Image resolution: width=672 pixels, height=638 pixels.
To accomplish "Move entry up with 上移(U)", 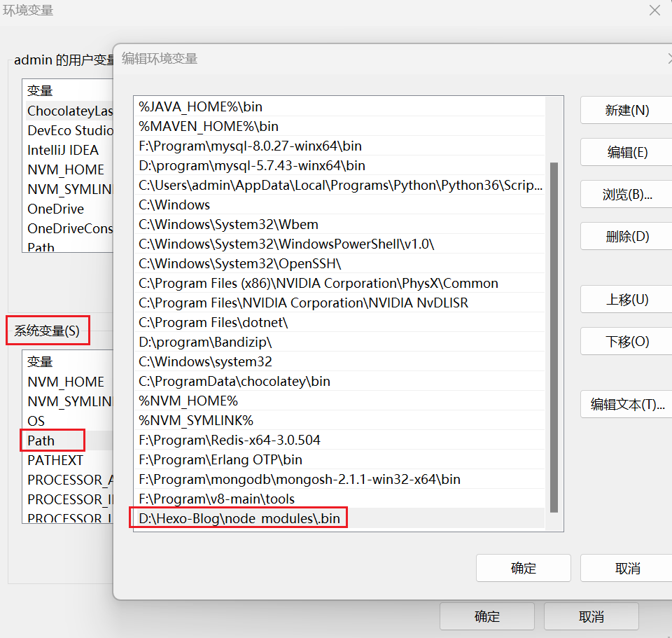I will click(x=626, y=300).
